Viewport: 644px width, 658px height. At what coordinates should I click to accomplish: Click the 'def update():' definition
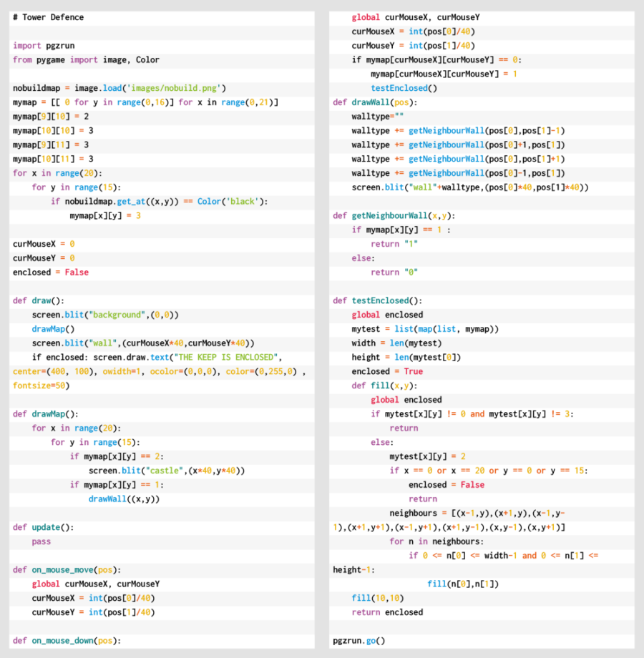43,528
